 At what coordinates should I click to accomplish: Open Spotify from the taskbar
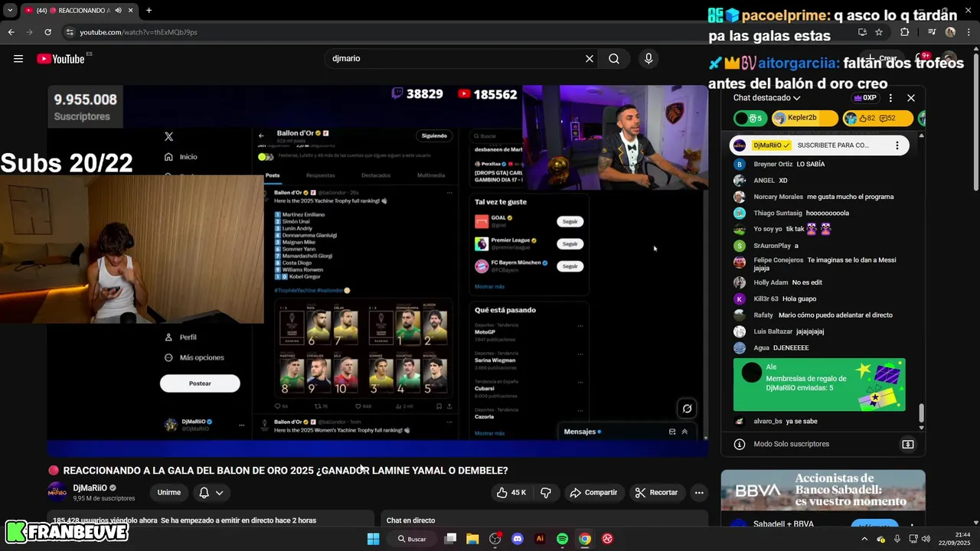(x=562, y=539)
